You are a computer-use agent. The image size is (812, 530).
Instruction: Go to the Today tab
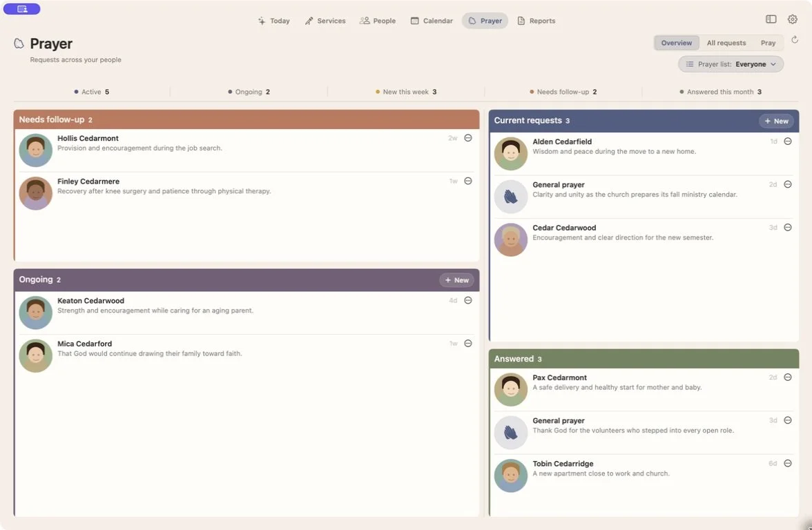pyautogui.click(x=274, y=21)
